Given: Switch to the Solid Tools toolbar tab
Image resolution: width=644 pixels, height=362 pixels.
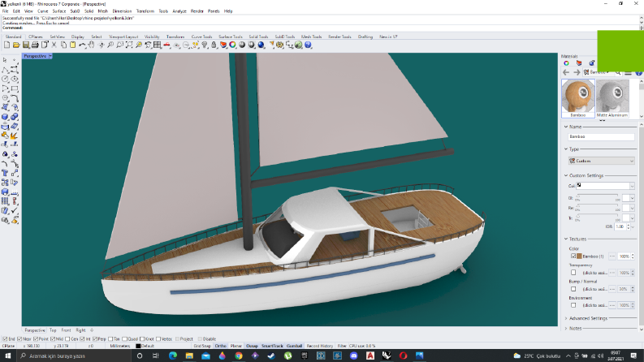Looking at the screenshot, I should pyautogui.click(x=258, y=37).
